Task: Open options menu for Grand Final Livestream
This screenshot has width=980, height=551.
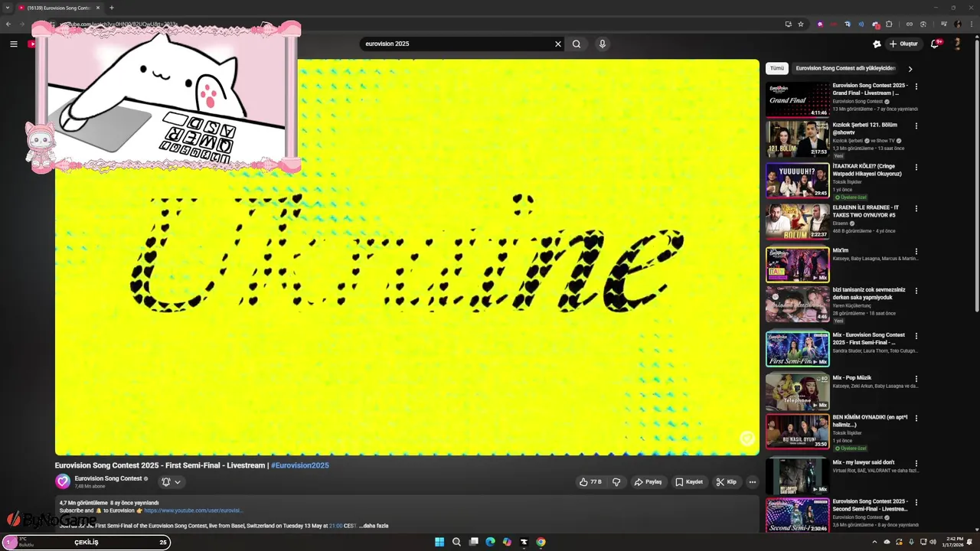Action: (916, 86)
